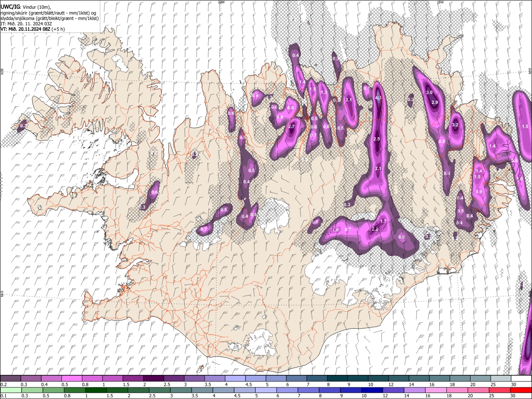Select the 2.7 precipitation value in the north
This screenshot has height=399, width=532.
[x=291, y=127]
